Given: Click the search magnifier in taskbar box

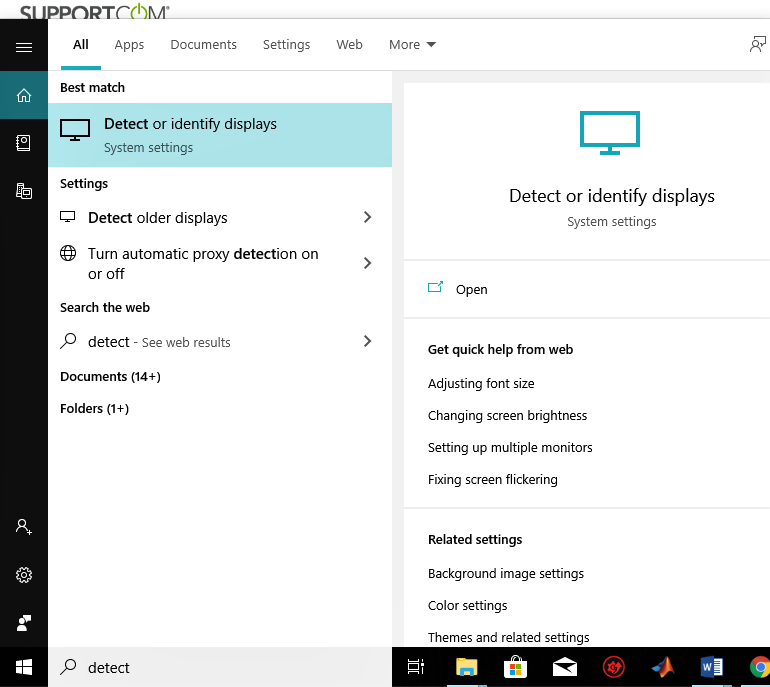Looking at the screenshot, I should pyautogui.click(x=68, y=666).
